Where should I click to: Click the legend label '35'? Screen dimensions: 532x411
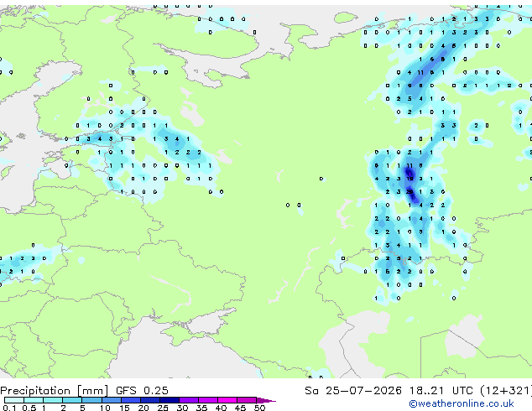pyautogui.click(x=201, y=408)
